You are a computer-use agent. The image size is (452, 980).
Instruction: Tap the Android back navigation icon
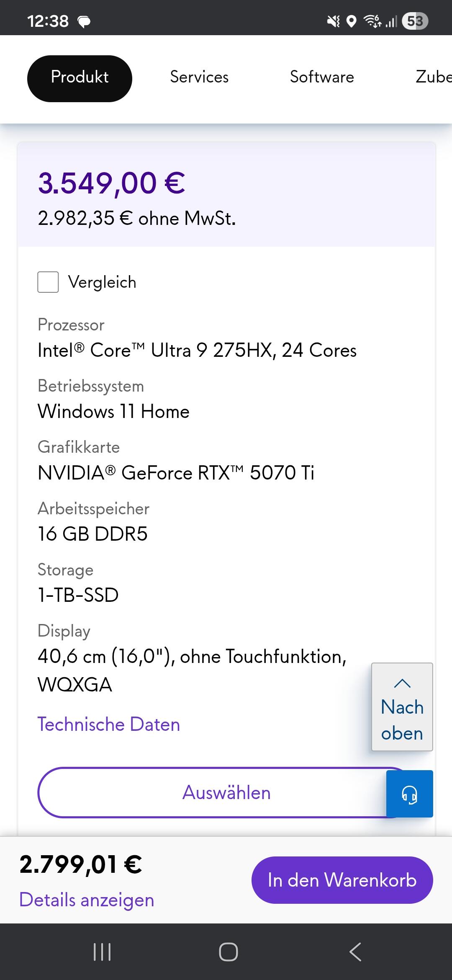point(355,952)
